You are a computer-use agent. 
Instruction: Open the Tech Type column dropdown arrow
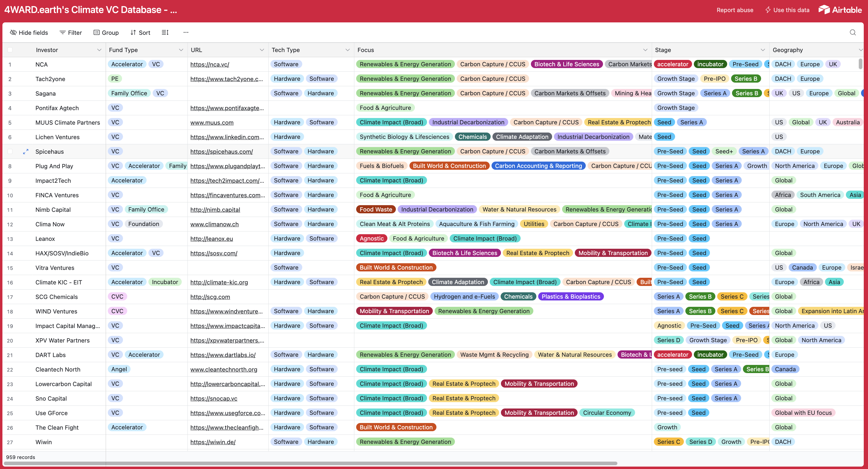pyautogui.click(x=347, y=50)
